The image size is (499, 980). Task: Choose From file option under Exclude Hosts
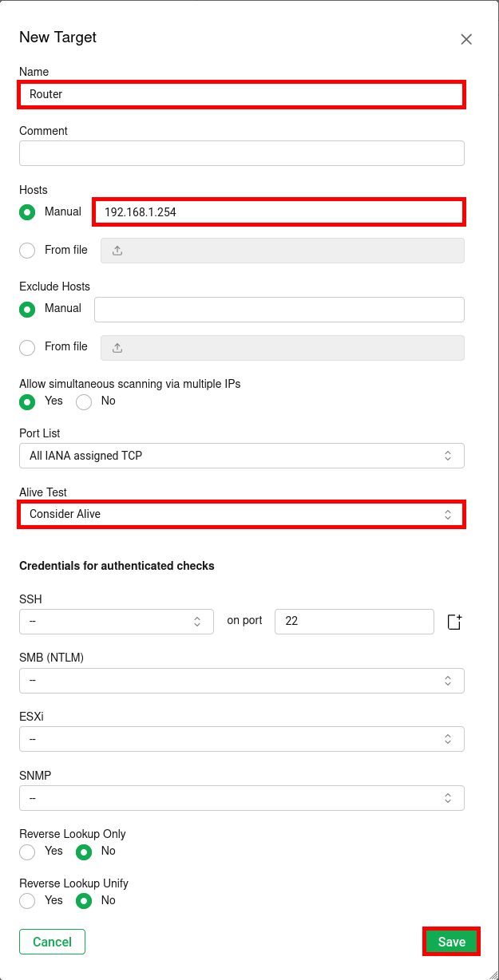click(x=26, y=347)
